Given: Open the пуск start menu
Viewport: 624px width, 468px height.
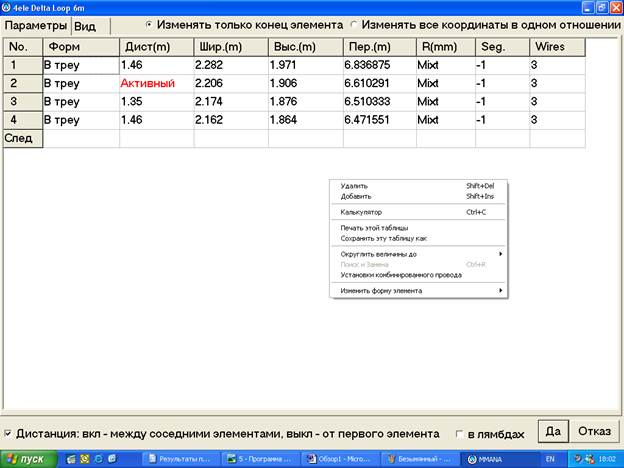Looking at the screenshot, I should [x=29, y=459].
